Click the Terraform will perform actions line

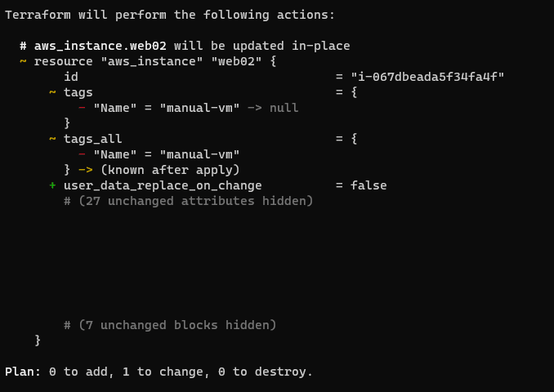pyautogui.click(x=170, y=15)
